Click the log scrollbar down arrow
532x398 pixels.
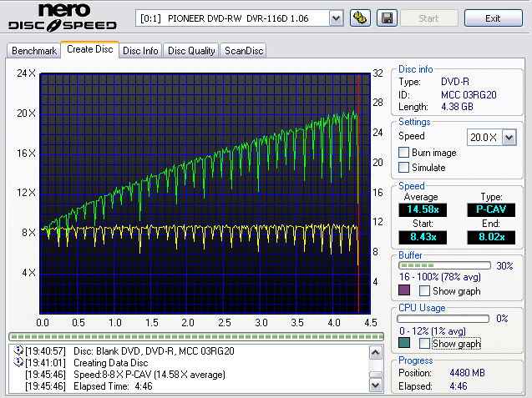coord(376,385)
